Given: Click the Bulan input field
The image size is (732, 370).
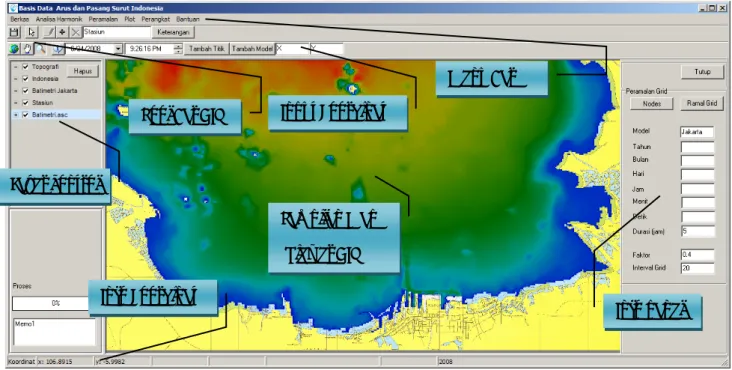Looking at the screenshot, I should (697, 161).
